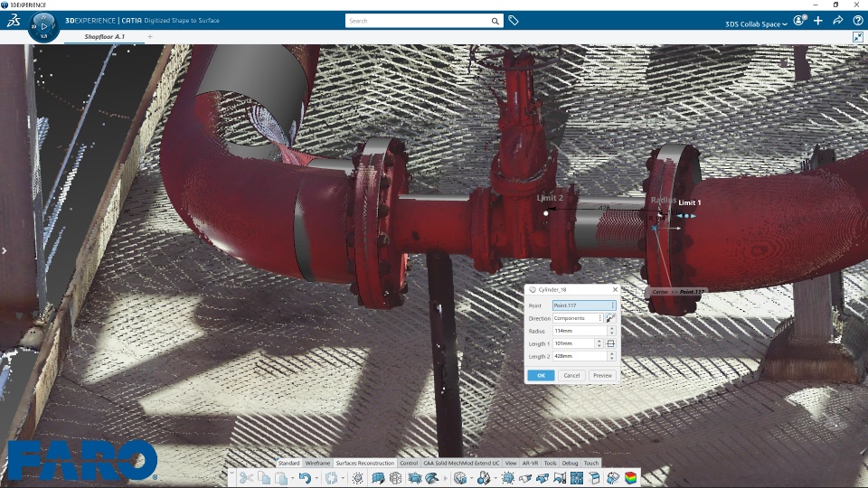Image resolution: width=868 pixels, height=488 pixels.
Task: Click the dotted blue globe icon
Action: [507, 477]
